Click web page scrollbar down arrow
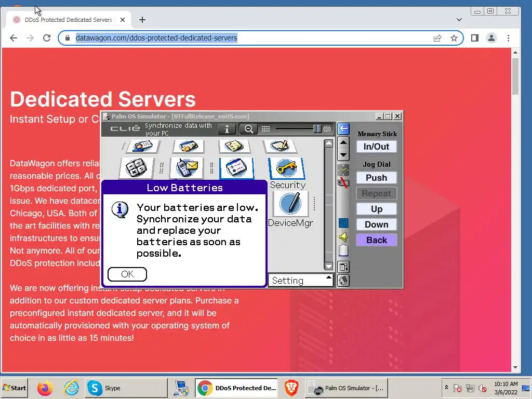 [515, 367]
